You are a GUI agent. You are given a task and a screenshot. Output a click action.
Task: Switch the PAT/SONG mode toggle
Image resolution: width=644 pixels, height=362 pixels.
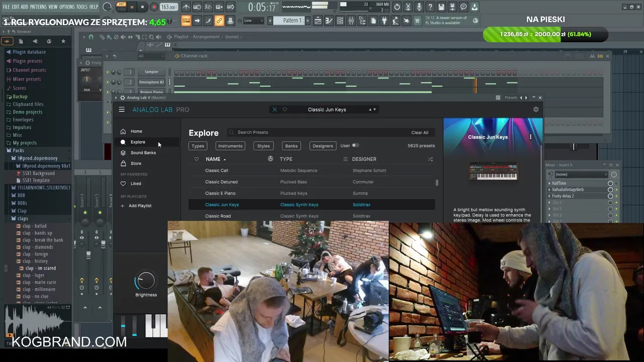(x=121, y=7)
